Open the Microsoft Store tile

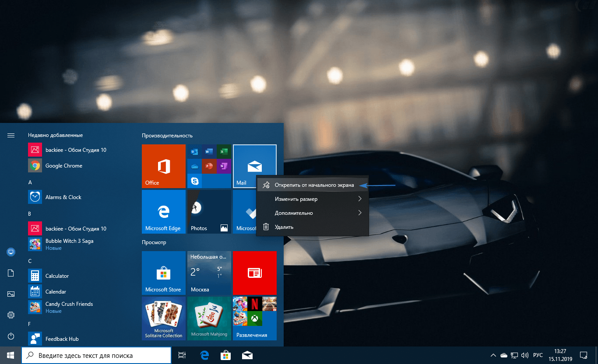pyautogui.click(x=163, y=273)
